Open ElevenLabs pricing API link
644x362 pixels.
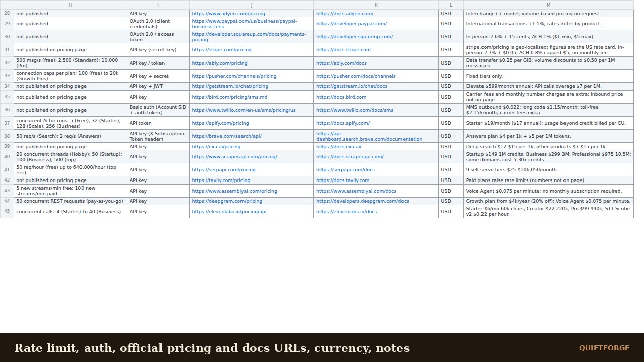click(x=229, y=212)
